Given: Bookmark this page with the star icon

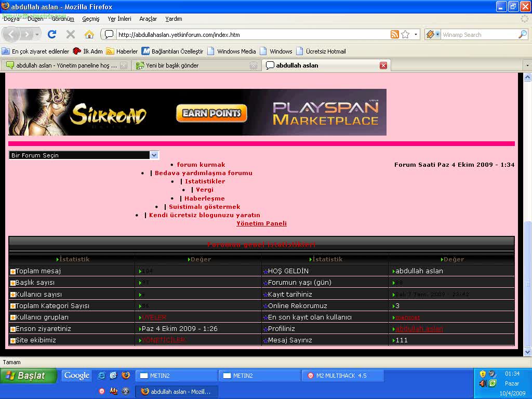Looking at the screenshot, I should pyautogui.click(x=405, y=34).
